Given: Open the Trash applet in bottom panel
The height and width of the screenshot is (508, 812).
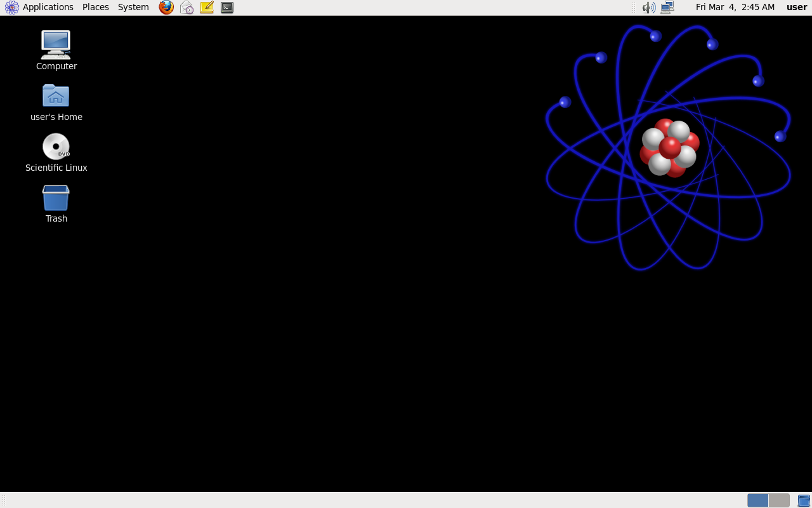Looking at the screenshot, I should click(804, 500).
